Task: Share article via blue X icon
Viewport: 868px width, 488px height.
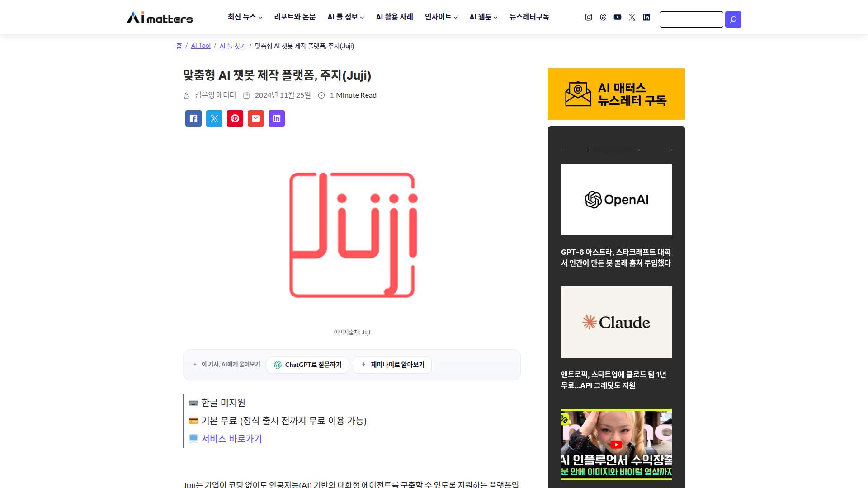Action: point(214,118)
